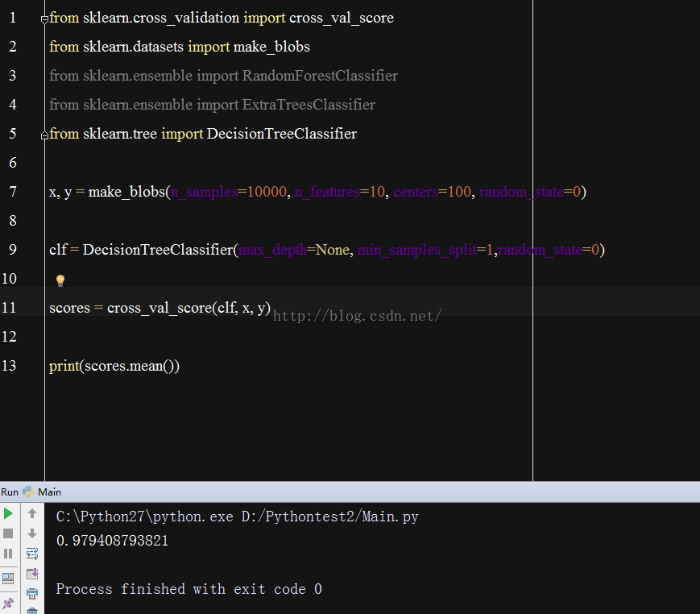Click on min_samples_split parameter in line 9
The width and height of the screenshot is (700, 614).
click(x=417, y=250)
